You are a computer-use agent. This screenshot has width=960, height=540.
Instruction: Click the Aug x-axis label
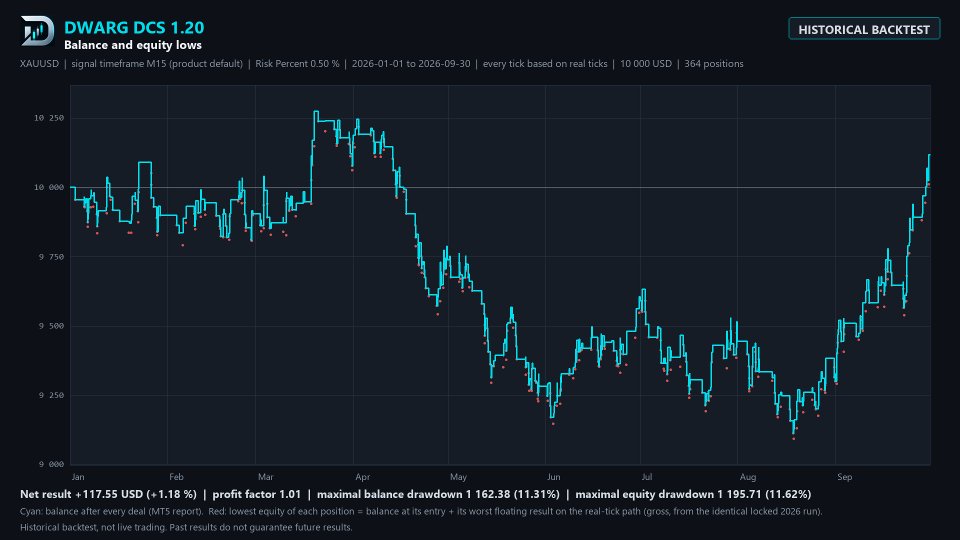click(748, 477)
